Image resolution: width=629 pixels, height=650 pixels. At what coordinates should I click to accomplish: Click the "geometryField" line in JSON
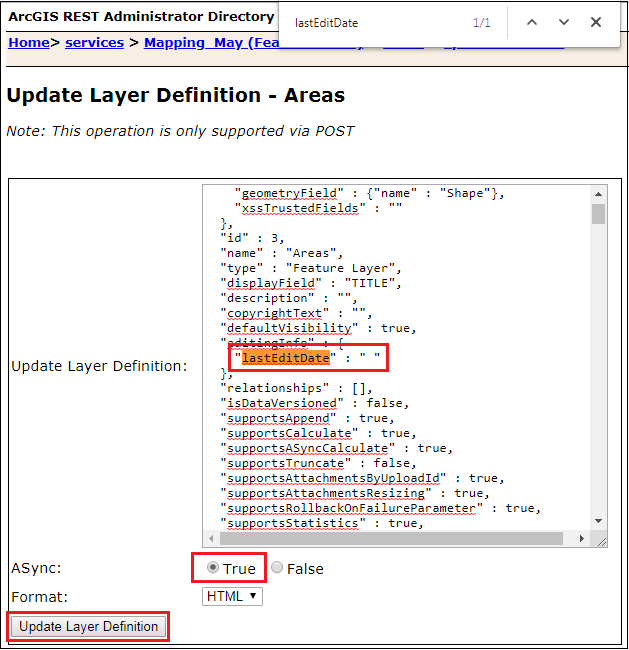tap(369, 193)
